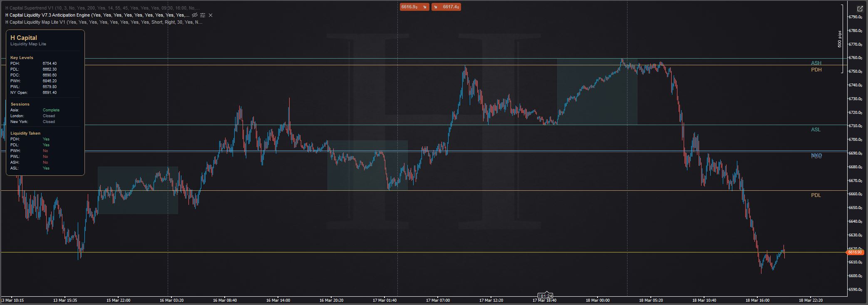Click the London session Closed status
Image resolution: width=868 pixels, height=305 pixels.
[49, 116]
